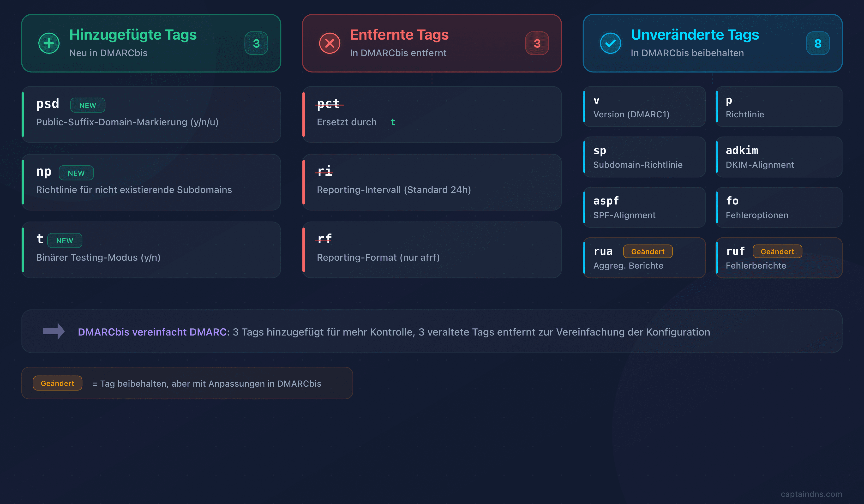Toggle the NEW badge on the t tag
864x504 pixels.
pyautogui.click(x=65, y=241)
